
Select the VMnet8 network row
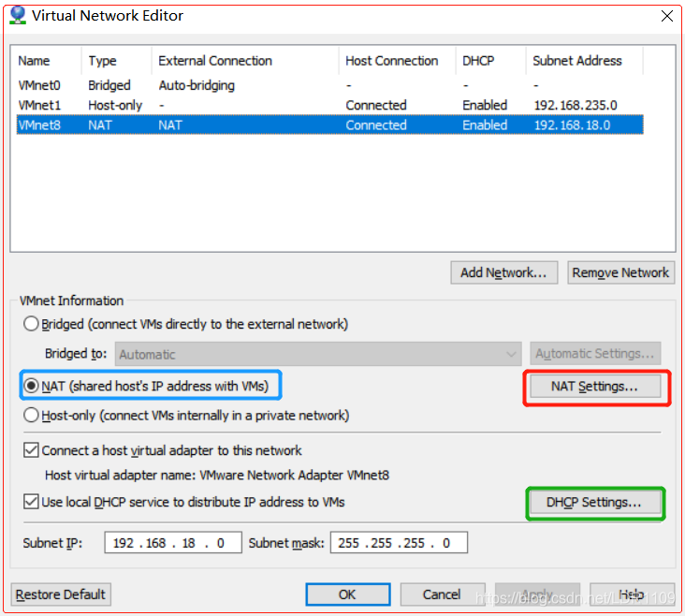pos(329,125)
